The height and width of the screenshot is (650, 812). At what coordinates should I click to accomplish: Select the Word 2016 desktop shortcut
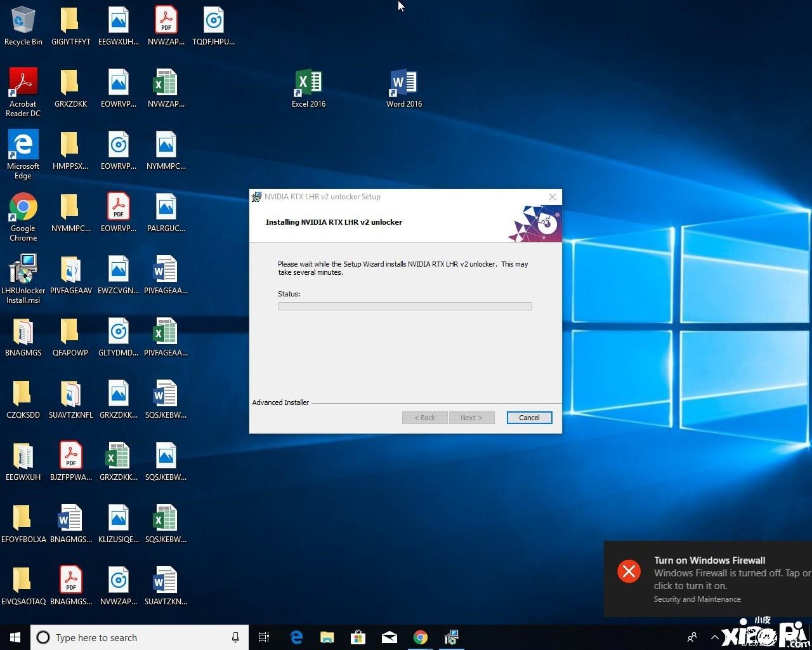coord(404,88)
